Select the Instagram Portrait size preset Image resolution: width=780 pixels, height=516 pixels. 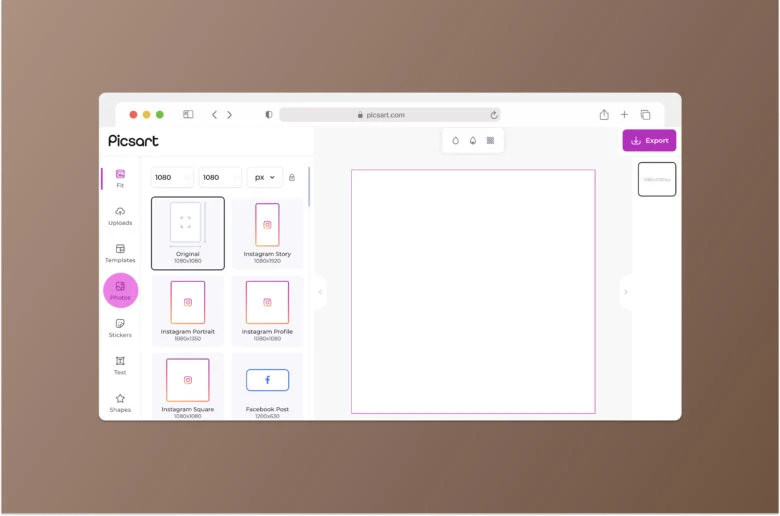tap(187, 308)
